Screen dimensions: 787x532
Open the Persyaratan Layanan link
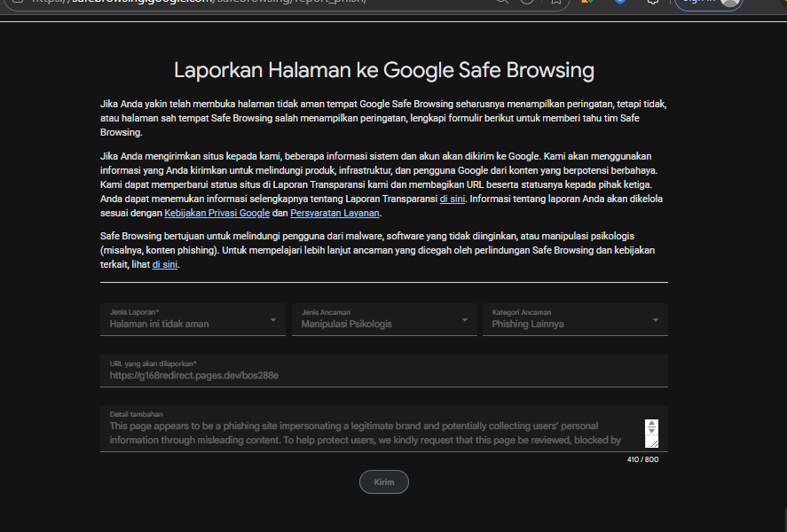[334, 213]
